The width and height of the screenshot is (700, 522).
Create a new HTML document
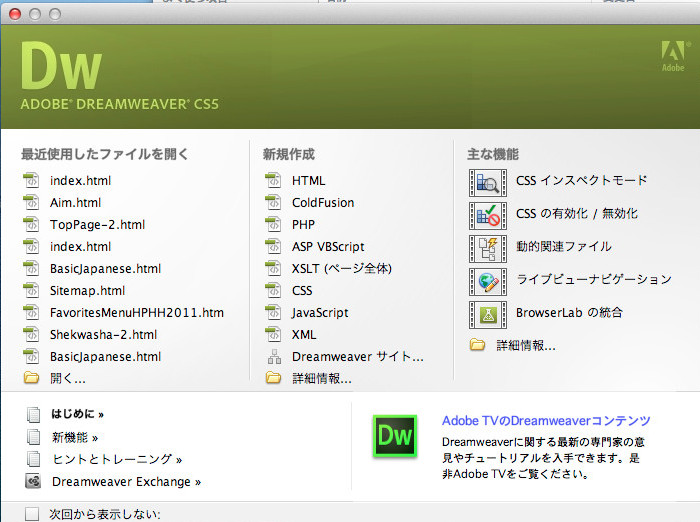pos(308,181)
